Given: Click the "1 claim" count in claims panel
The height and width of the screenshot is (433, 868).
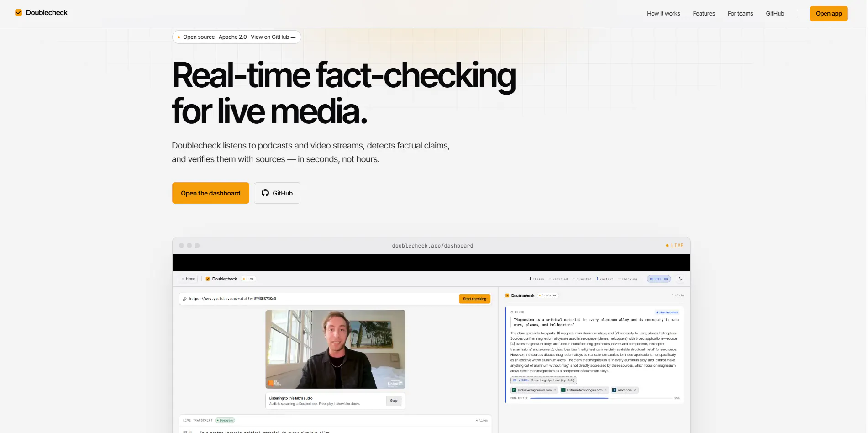Looking at the screenshot, I should point(678,296).
